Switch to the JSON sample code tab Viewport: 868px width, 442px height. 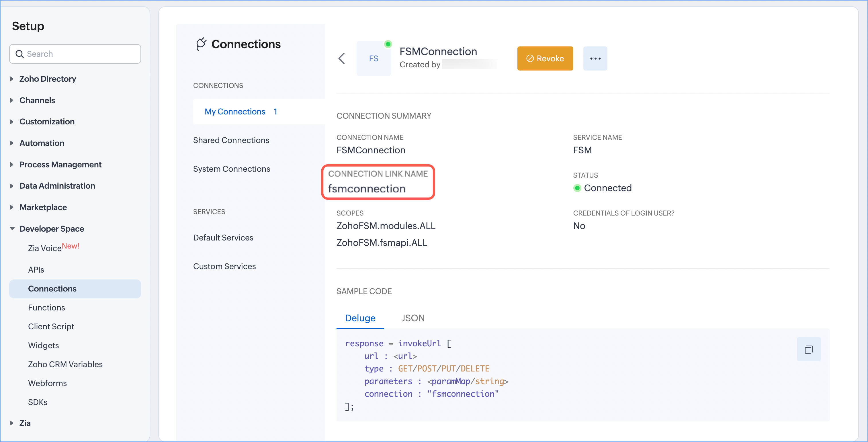coord(413,318)
